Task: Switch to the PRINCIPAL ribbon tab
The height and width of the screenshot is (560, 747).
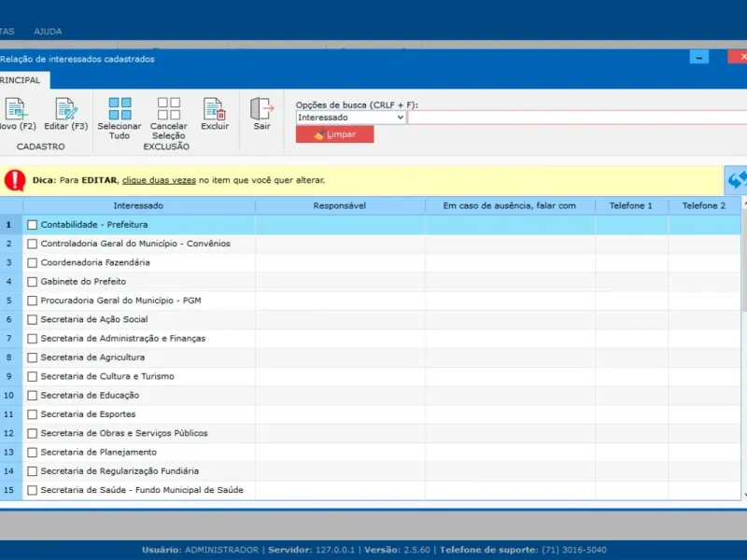Action: (x=19, y=80)
